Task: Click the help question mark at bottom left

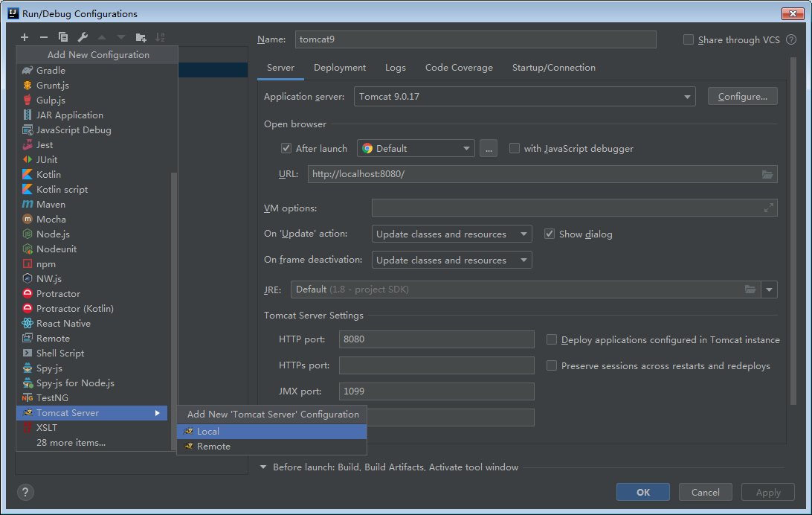Action: click(x=25, y=492)
